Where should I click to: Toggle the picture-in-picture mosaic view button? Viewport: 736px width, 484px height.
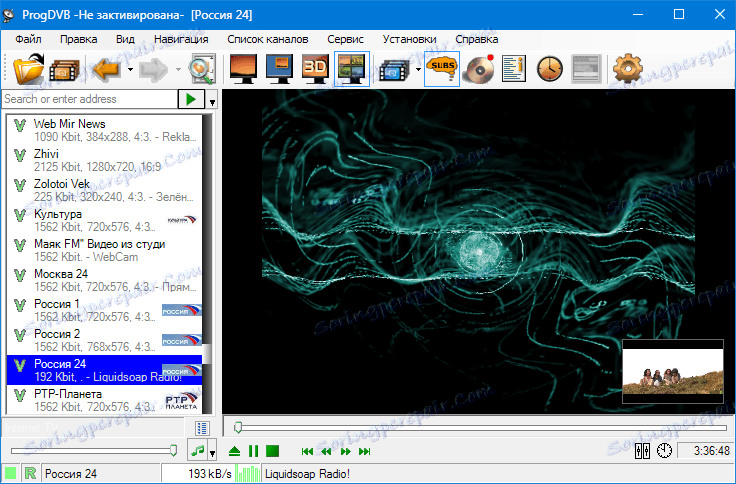pos(351,69)
